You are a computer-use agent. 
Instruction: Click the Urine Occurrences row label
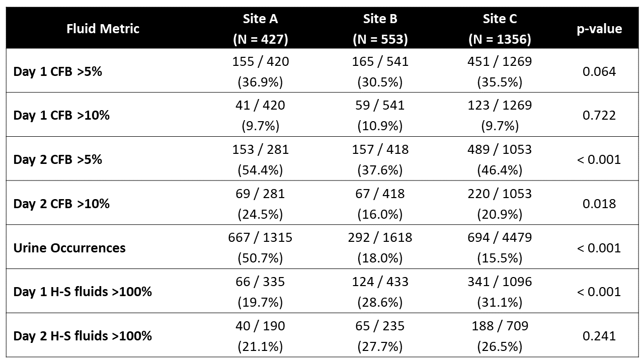pos(69,248)
